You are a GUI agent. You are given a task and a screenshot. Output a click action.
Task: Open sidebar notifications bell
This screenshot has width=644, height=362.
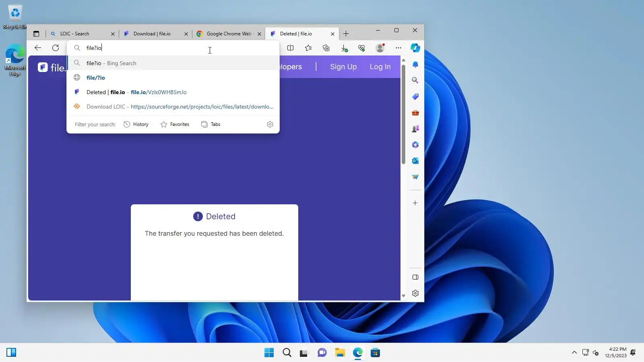(415, 64)
